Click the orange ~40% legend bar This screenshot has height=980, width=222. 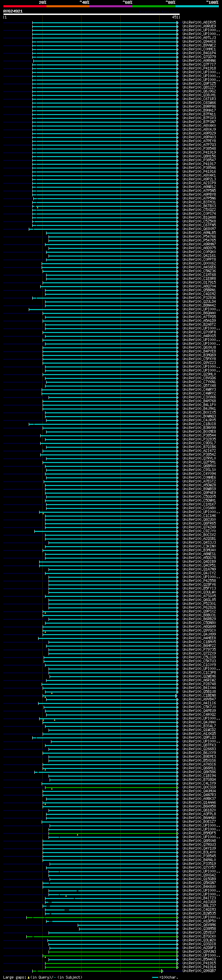[68, 6]
